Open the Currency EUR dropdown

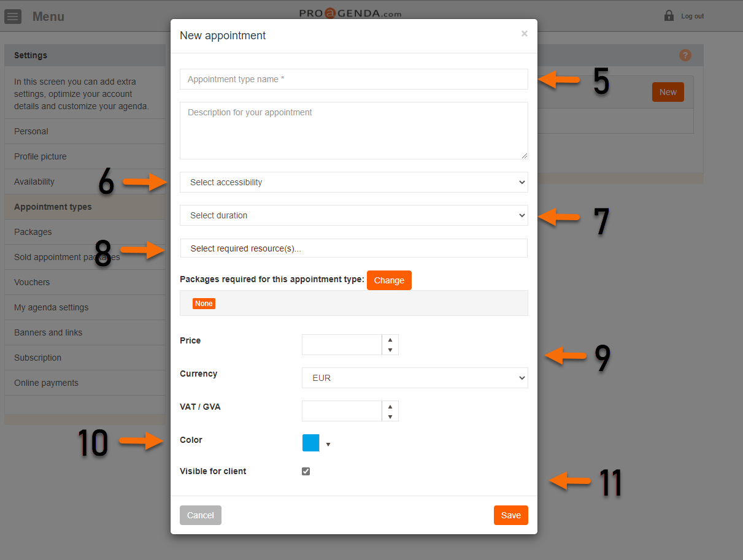point(415,378)
